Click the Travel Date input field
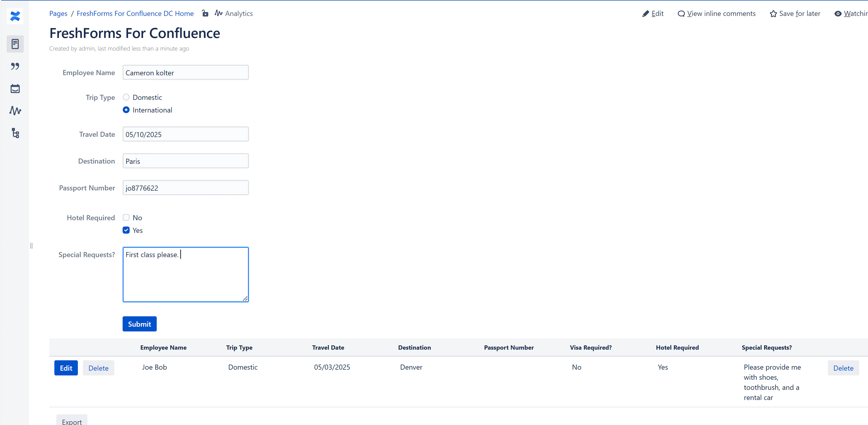This screenshot has height=425, width=868. pos(185,134)
